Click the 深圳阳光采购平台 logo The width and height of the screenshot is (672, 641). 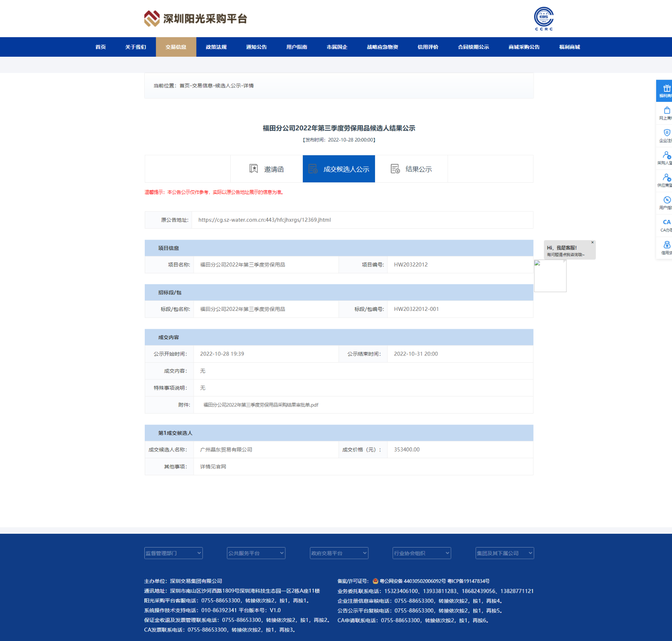pyautogui.click(x=196, y=19)
